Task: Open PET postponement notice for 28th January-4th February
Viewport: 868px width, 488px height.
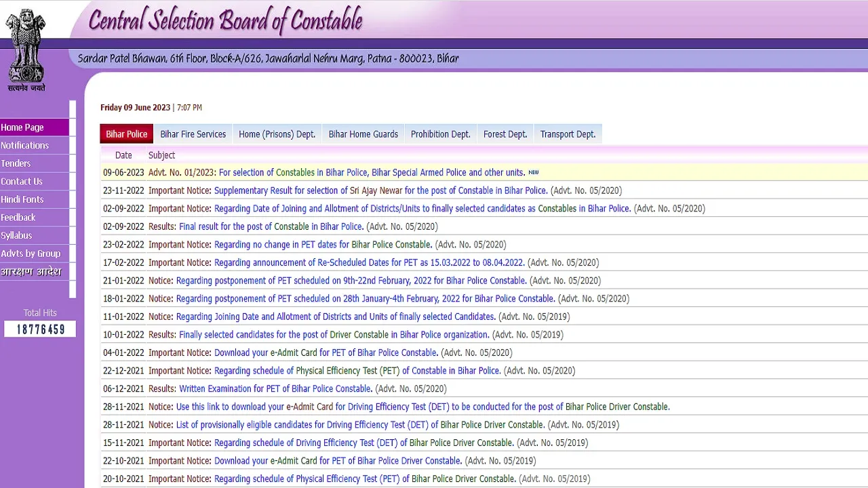Action: click(x=366, y=298)
